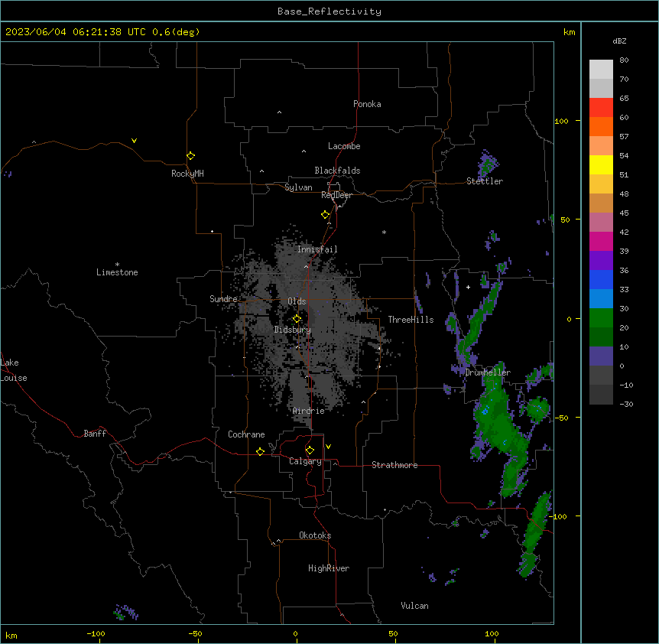This screenshot has width=659, height=644.
Task: Select the dark grey -30 to -10 swatch
Action: (x=601, y=395)
